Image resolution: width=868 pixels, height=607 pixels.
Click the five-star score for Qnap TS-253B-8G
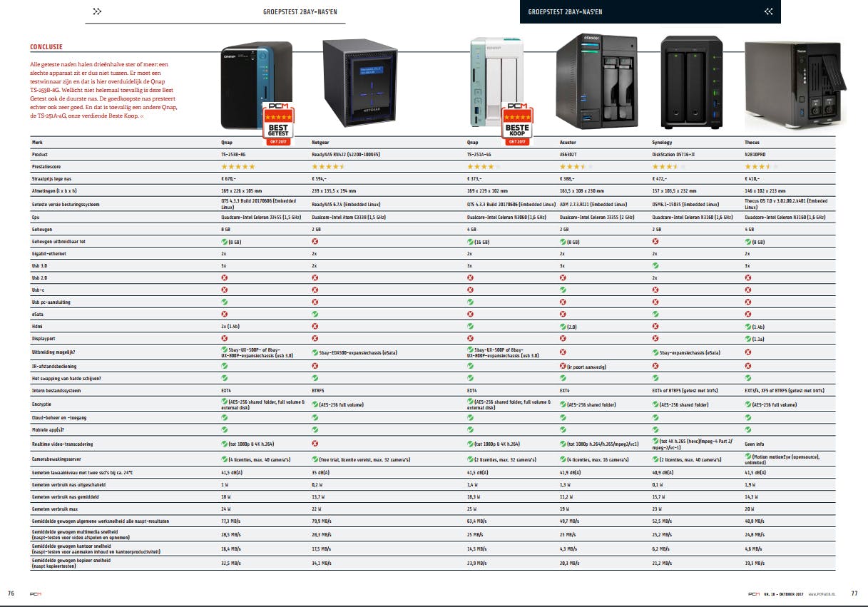[238, 166]
